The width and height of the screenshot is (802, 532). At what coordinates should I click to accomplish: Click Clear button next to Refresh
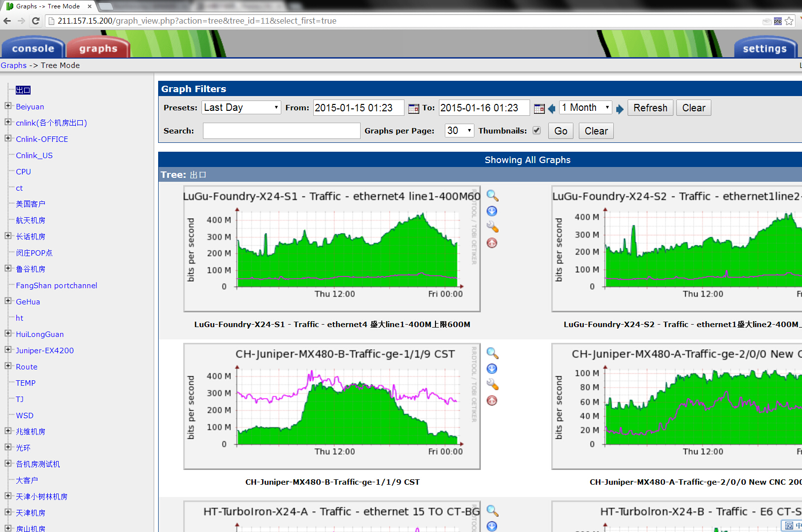694,108
